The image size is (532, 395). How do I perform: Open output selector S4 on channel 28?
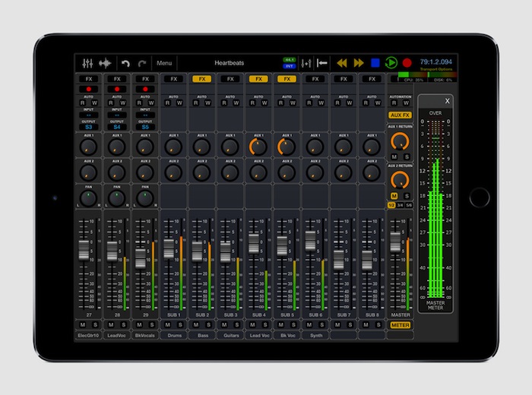117,127
